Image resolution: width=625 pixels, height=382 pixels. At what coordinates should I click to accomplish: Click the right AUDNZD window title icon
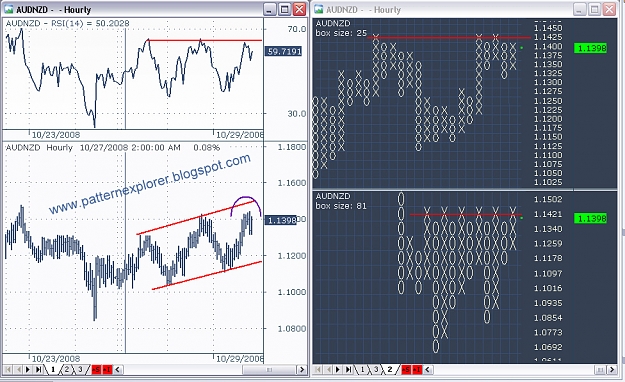[x=319, y=9]
